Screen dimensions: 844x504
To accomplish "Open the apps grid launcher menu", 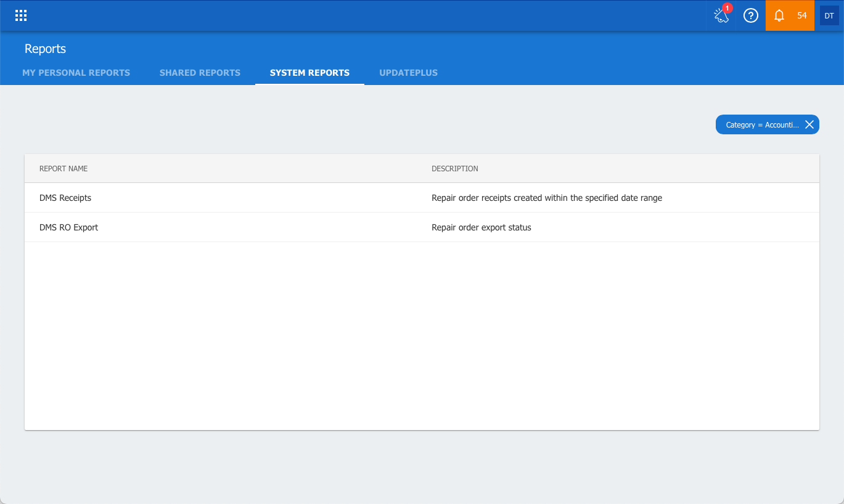I will point(21,16).
